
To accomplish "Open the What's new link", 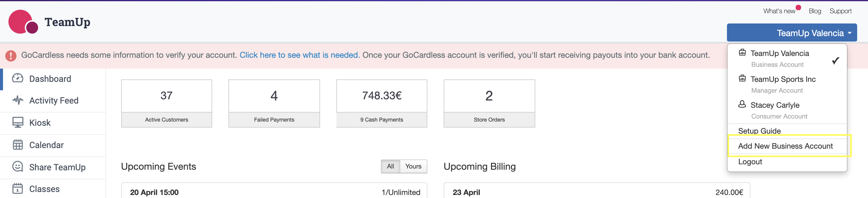I will click(779, 11).
